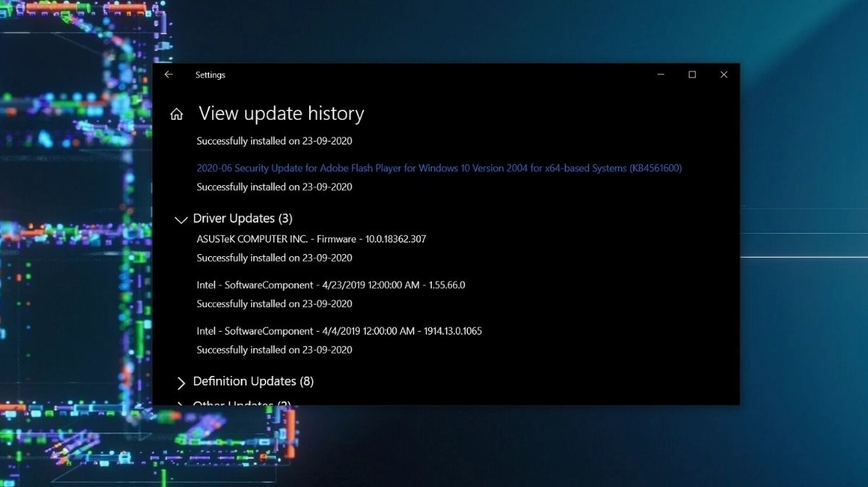The image size is (868, 487).
Task: Close the Settings window
Action: tap(724, 75)
